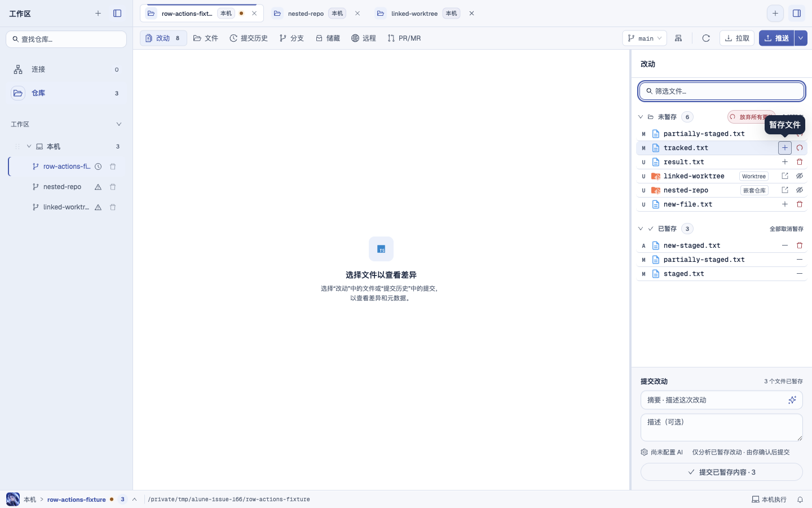812x508 pixels.
Task: Open the push options dropdown arrow
Action: (x=801, y=38)
